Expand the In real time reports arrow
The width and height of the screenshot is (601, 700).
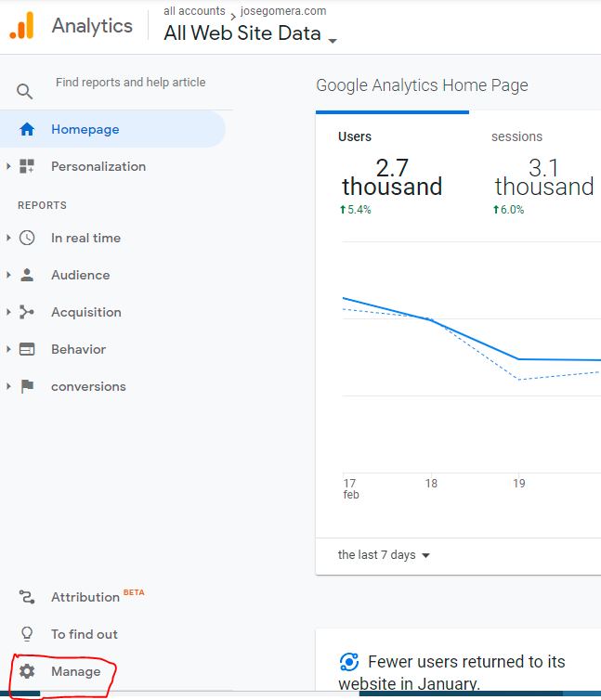[8, 238]
